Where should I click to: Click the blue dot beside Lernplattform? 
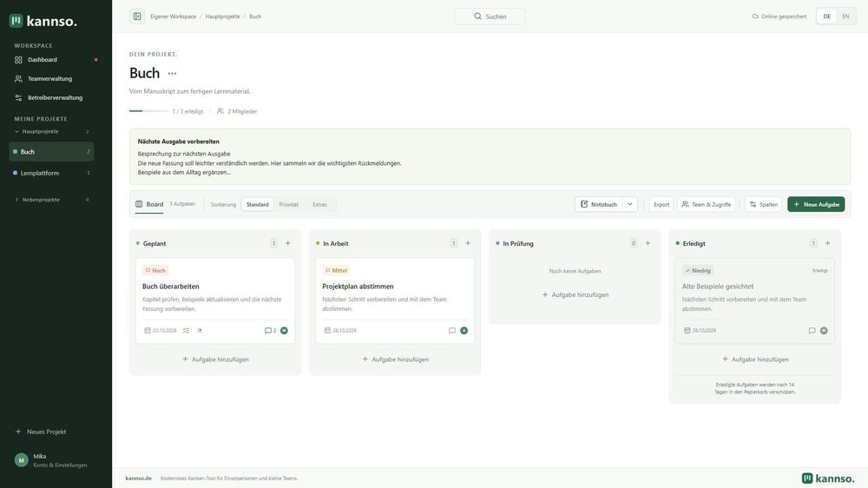point(15,173)
